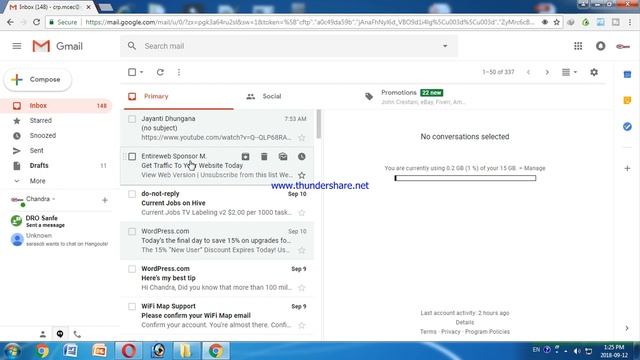Click the storage usage progress bar
This screenshot has width=640, height=360.
click(465, 178)
